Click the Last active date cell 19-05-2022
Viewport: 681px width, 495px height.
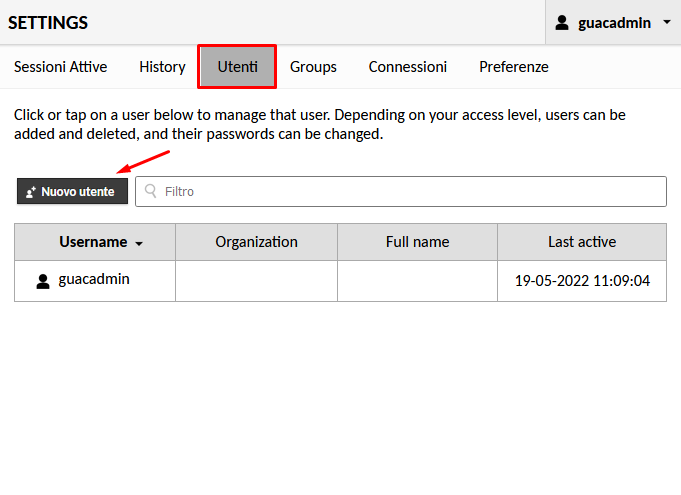(x=582, y=281)
